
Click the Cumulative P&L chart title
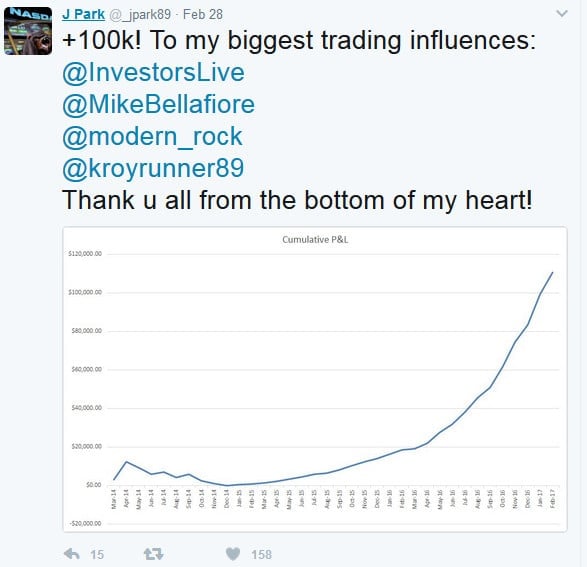tap(315, 240)
